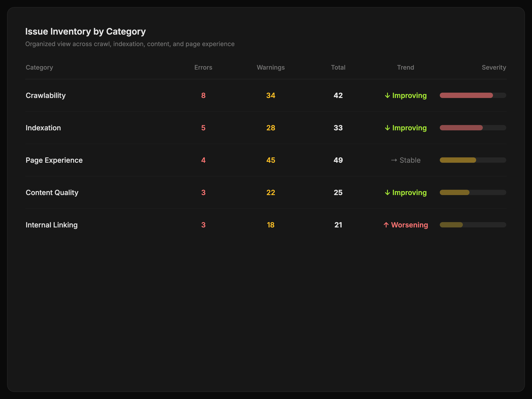The height and width of the screenshot is (399, 532).
Task: Sort by the Errors column header
Action: (x=203, y=67)
